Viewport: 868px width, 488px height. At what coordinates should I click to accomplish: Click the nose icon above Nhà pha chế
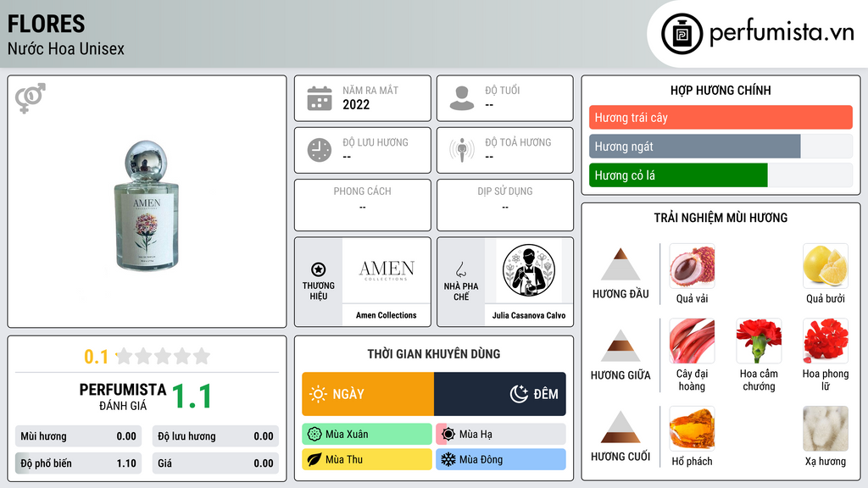(x=460, y=269)
